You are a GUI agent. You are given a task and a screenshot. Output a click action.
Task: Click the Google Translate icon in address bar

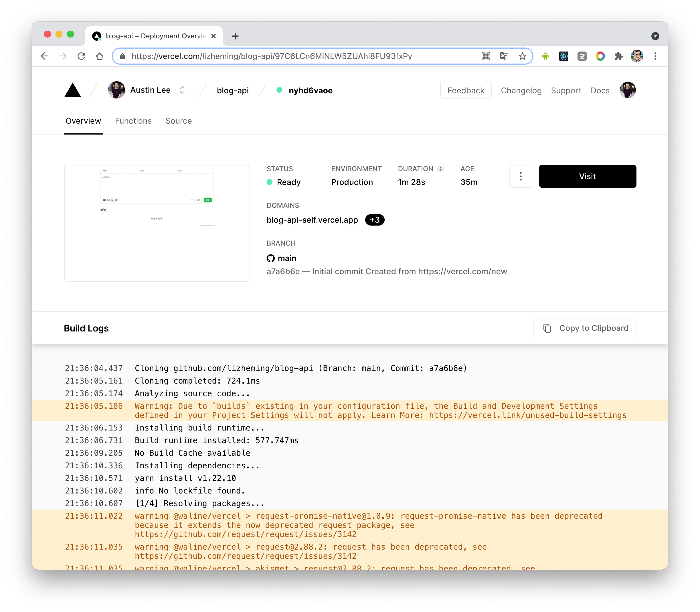[x=504, y=56]
